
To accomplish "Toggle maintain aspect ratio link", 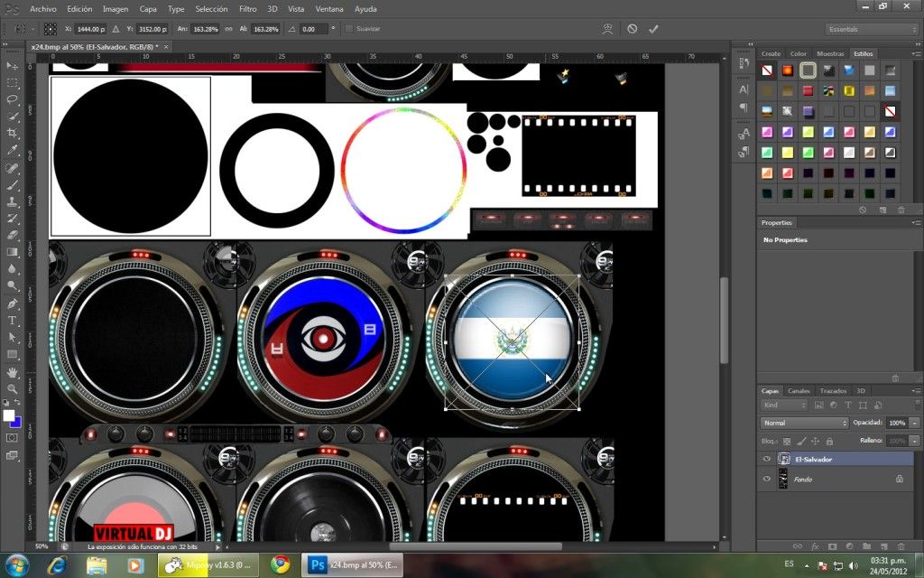I will tap(228, 29).
